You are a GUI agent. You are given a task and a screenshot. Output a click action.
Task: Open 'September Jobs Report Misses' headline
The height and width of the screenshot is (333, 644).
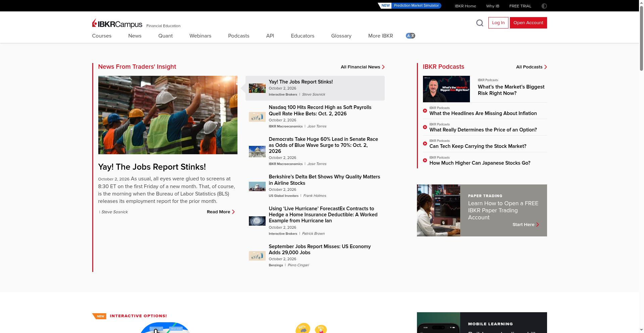tap(320, 249)
